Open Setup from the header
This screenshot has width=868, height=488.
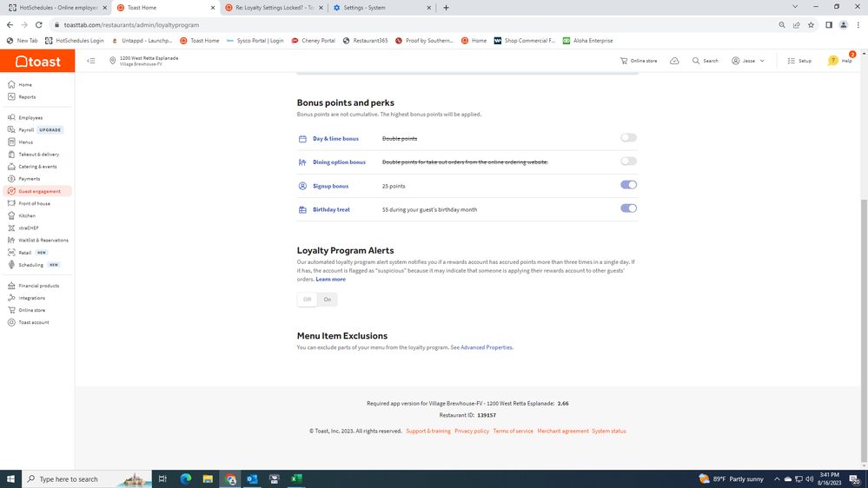tap(799, 61)
